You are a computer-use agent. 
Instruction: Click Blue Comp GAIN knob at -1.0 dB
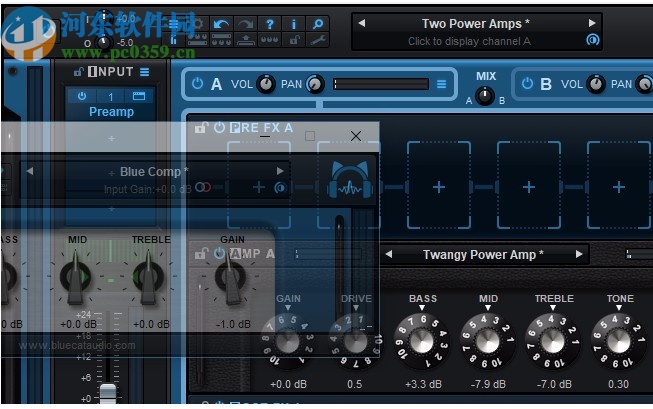pos(230,277)
